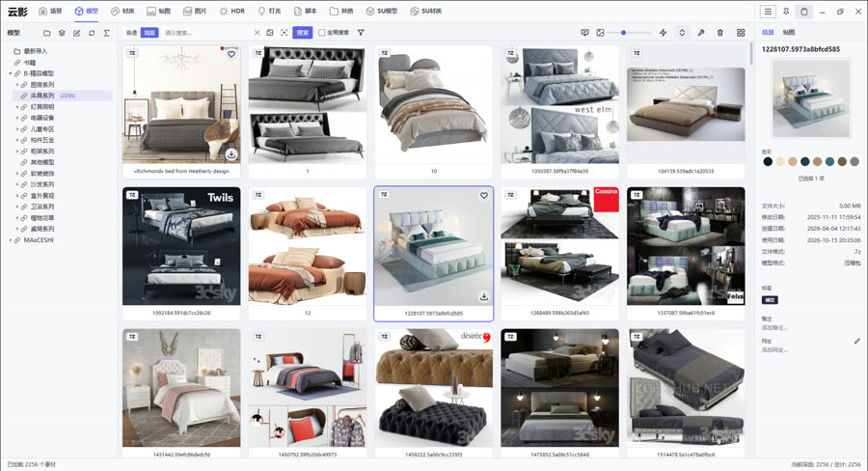Clear the search box with the X icon
The image size is (868, 471).
click(257, 33)
